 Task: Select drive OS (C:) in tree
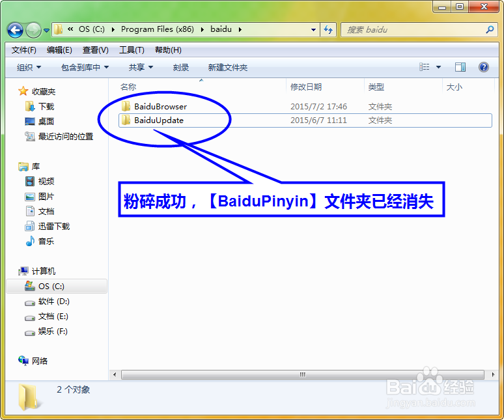click(57, 287)
